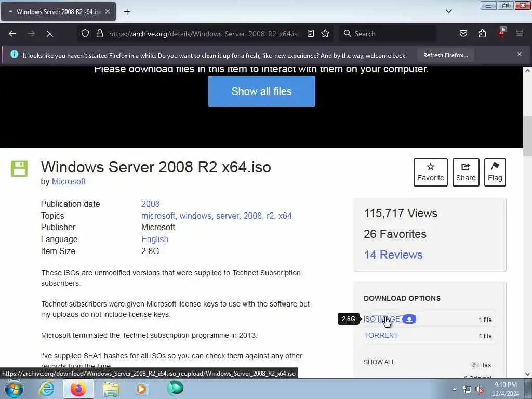This screenshot has height=399, width=532.
Task: Click into the Firefox search box
Action: point(389,34)
